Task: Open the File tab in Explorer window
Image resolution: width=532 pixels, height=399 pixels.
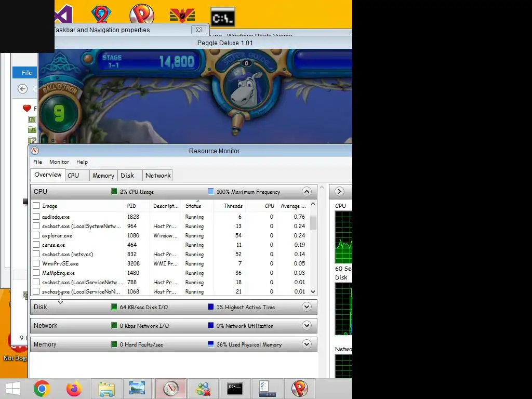Action: [25, 72]
